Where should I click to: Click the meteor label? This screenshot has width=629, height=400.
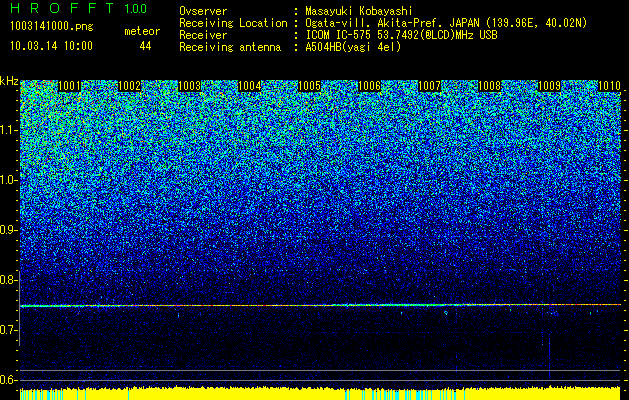point(142,31)
